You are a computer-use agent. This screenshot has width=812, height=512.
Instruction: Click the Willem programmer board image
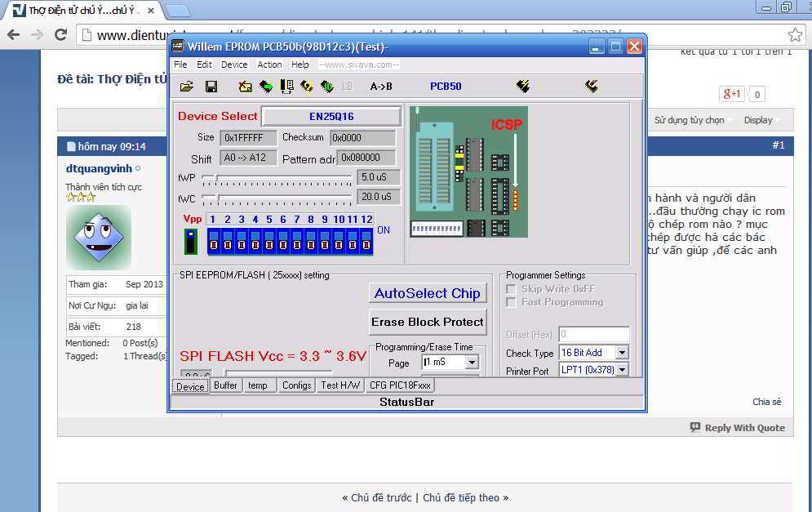tap(468, 171)
